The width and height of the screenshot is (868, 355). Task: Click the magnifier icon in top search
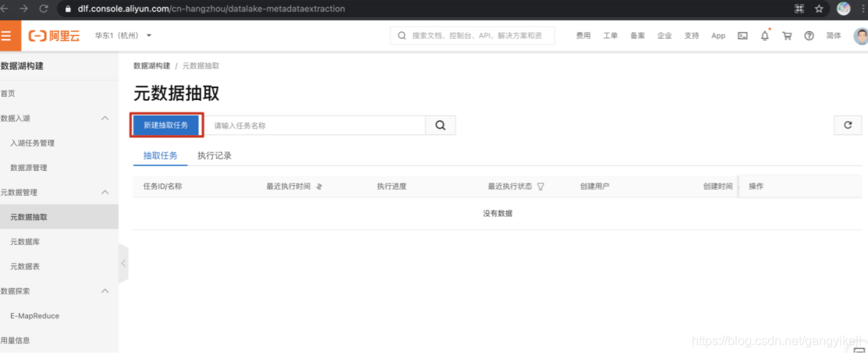point(402,35)
